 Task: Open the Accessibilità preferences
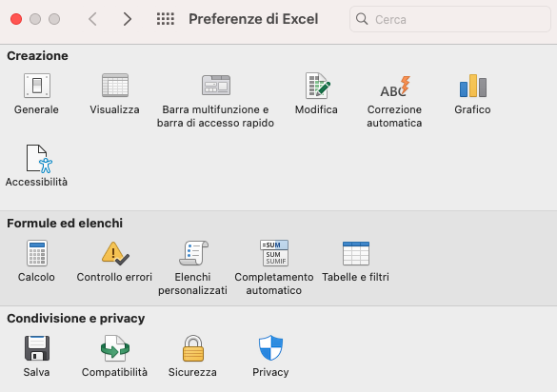pos(39,158)
